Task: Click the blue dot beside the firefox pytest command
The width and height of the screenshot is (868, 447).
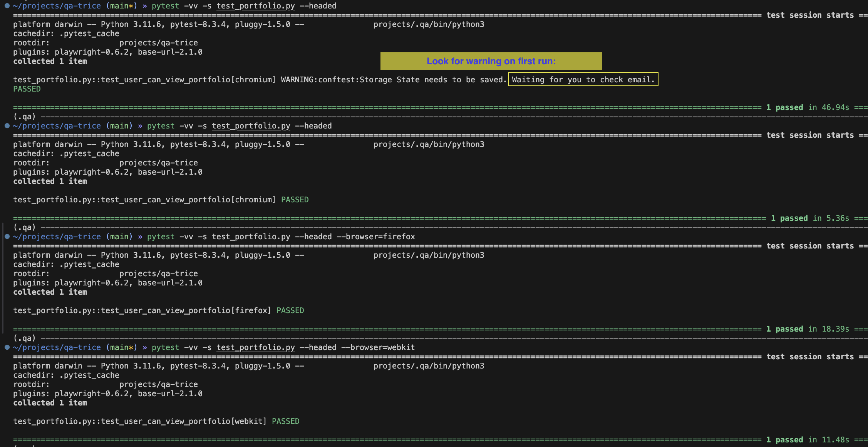Action: (7, 237)
